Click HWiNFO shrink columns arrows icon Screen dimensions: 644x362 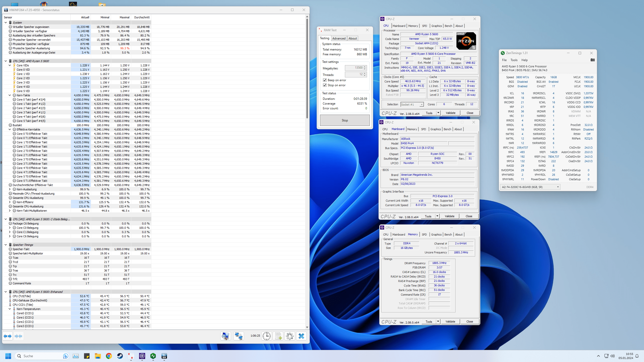(x=18, y=336)
